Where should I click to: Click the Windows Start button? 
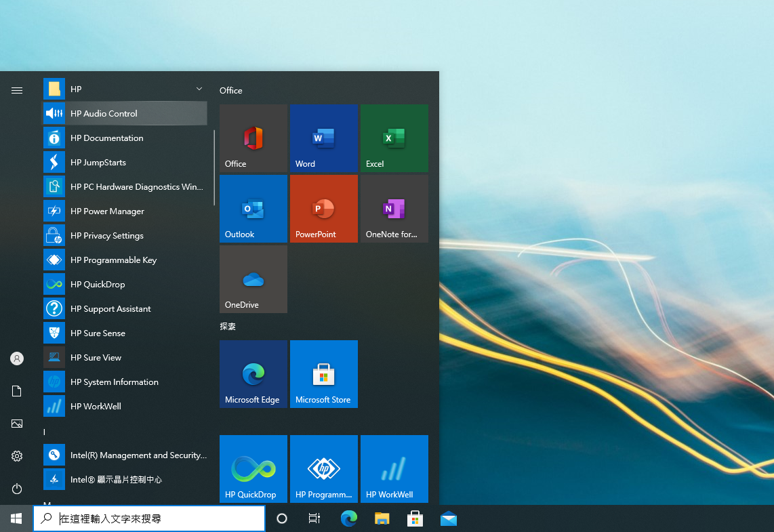tap(16, 518)
